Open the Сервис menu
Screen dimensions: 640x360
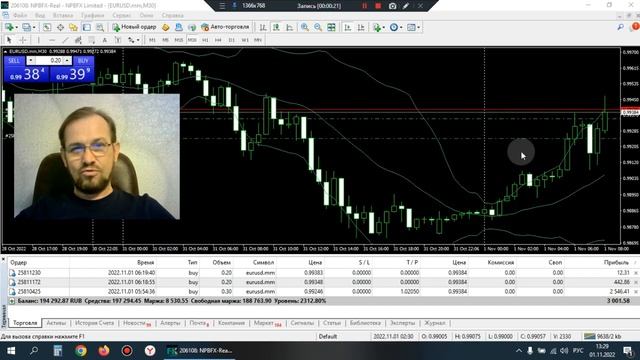pos(122,15)
